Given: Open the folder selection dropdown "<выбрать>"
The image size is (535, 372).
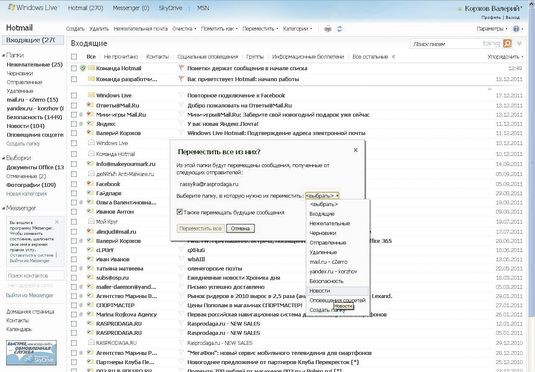Looking at the screenshot, I should coord(322,196).
